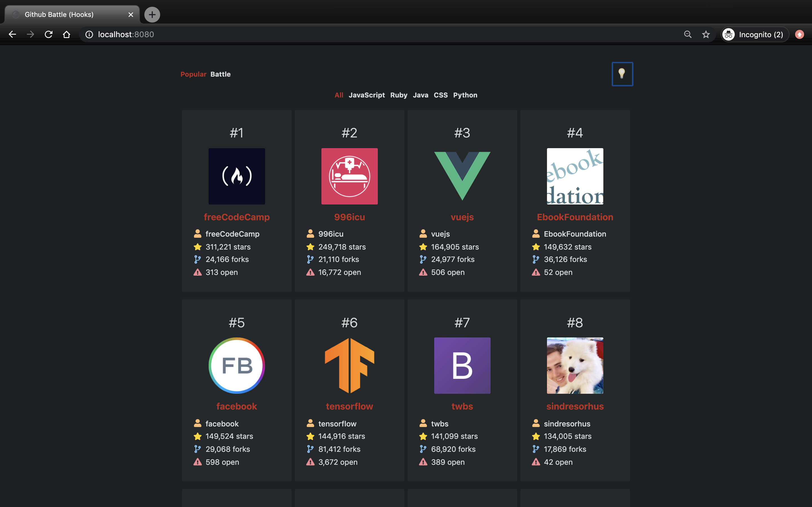Click the user icon beside EbookFoundation

click(x=536, y=234)
